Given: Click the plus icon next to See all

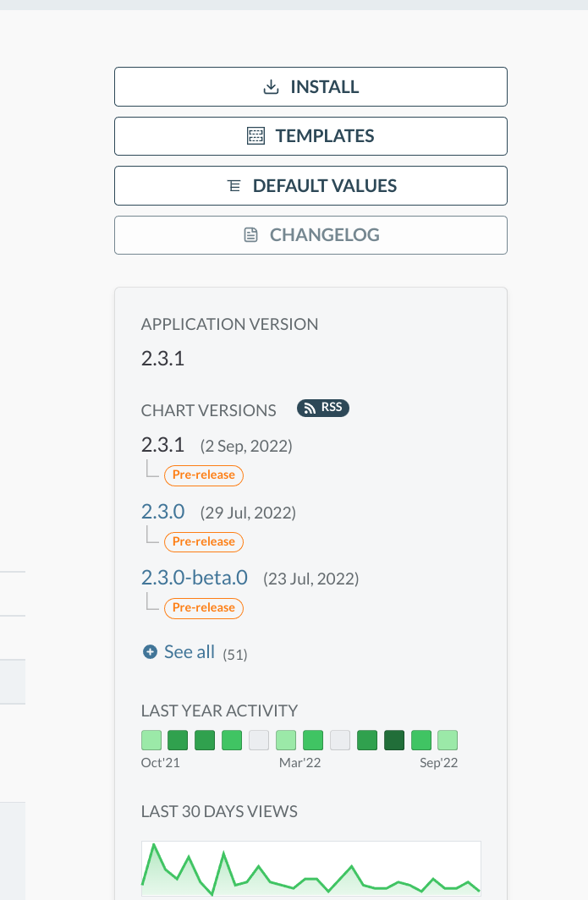Looking at the screenshot, I should point(150,651).
